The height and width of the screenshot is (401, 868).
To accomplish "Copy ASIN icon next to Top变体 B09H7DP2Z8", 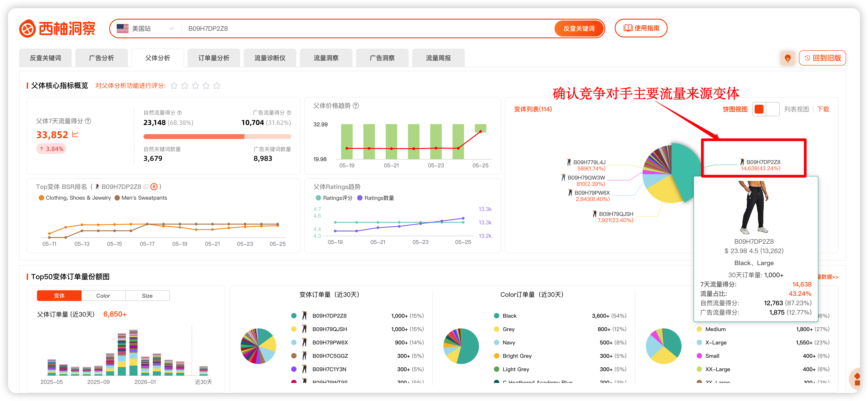I will click(146, 186).
